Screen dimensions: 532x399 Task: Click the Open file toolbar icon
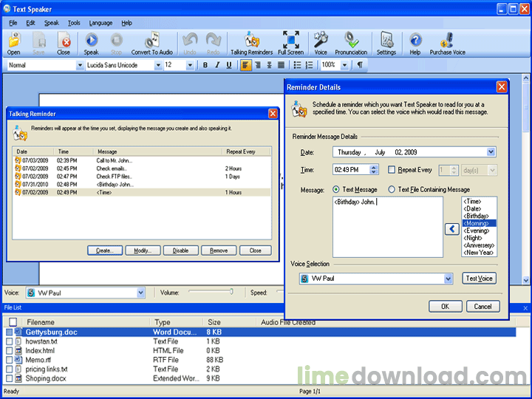(13, 43)
